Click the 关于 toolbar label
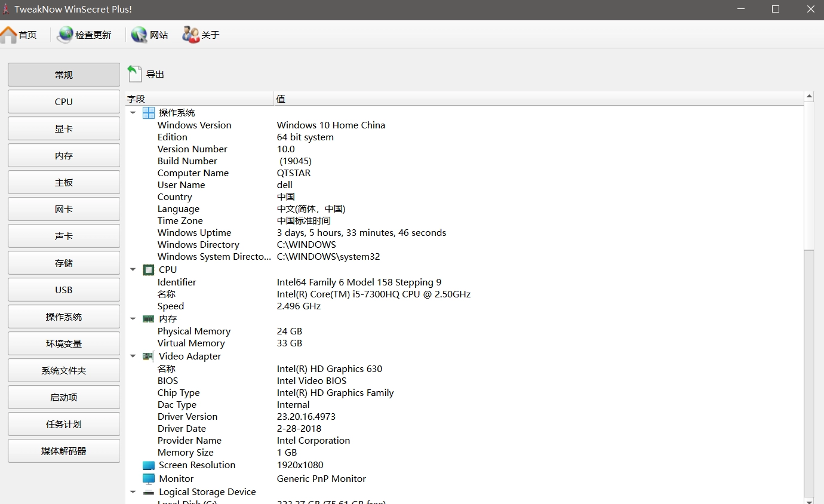Screen dimensions: 824x504 210,35
